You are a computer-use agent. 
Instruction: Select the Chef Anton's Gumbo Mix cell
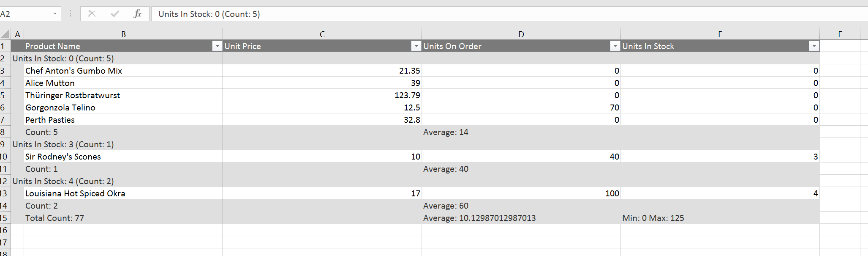(x=122, y=71)
